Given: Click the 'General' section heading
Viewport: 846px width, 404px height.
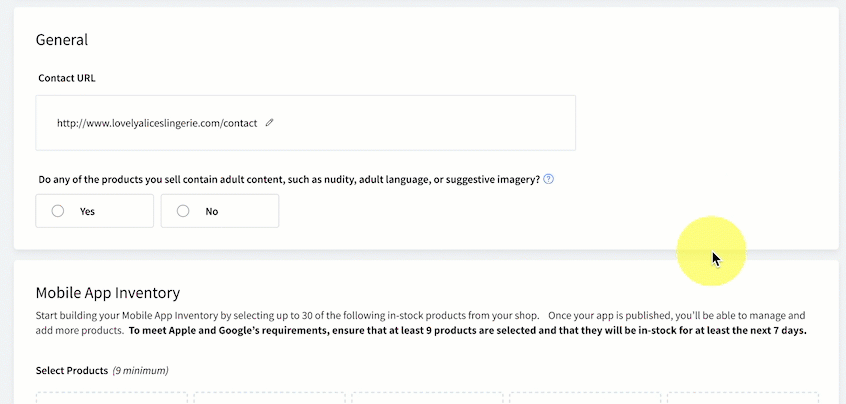Looking at the screenshot, I should pos(62,40).
